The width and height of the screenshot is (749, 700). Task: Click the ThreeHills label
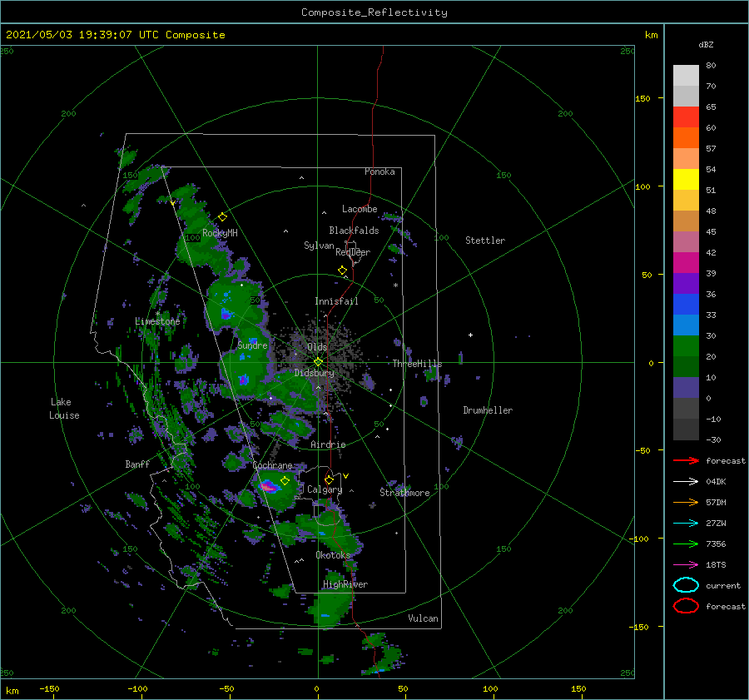coord(418,364)
